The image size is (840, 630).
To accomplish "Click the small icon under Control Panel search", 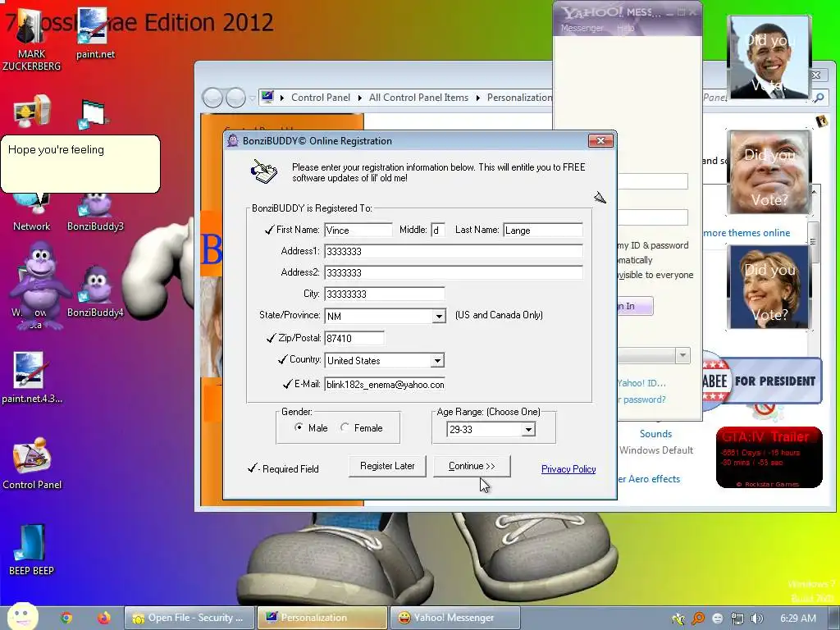I will pyautogui.click(x=821, y=121).
